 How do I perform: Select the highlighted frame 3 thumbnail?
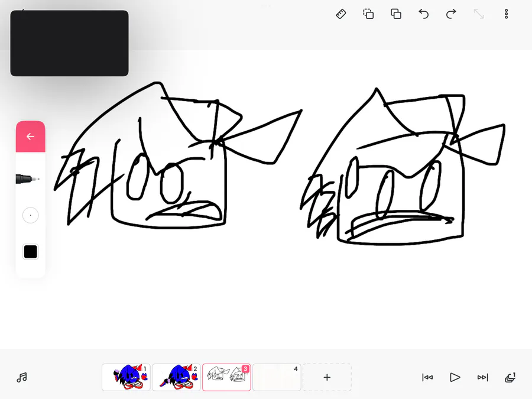tap(226, 377)
